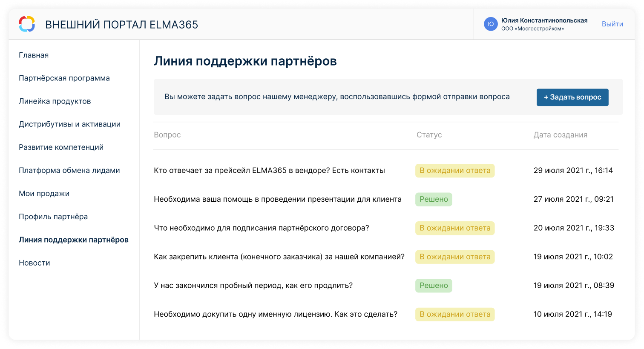Open Главная in the sidebar
Screen dimensions: 644x349
tap(34, 55)
